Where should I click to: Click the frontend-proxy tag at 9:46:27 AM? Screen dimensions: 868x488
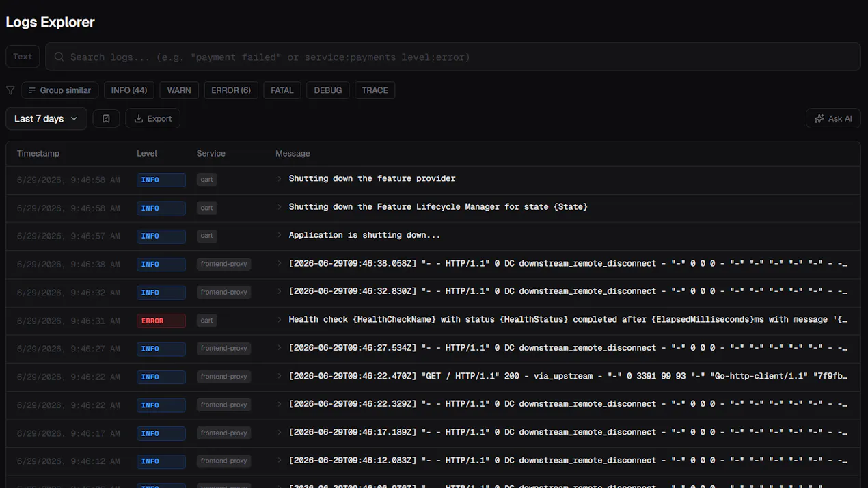pyautogui.click(x=223, y=349)
